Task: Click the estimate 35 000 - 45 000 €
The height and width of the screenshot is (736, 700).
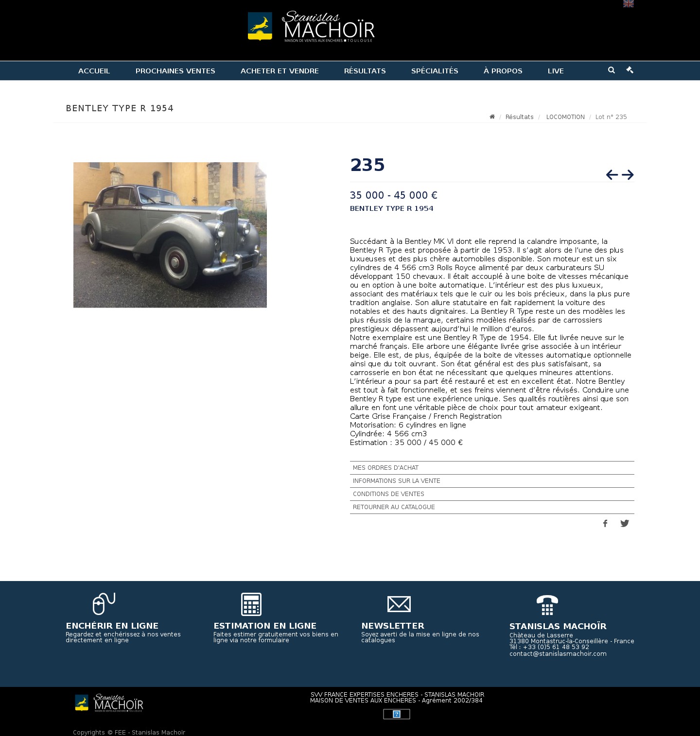Action: click(x=394, y=195)
